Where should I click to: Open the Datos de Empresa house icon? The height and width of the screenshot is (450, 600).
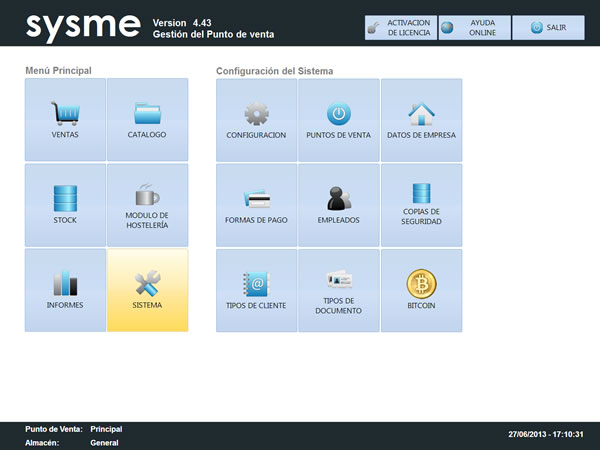421,114
